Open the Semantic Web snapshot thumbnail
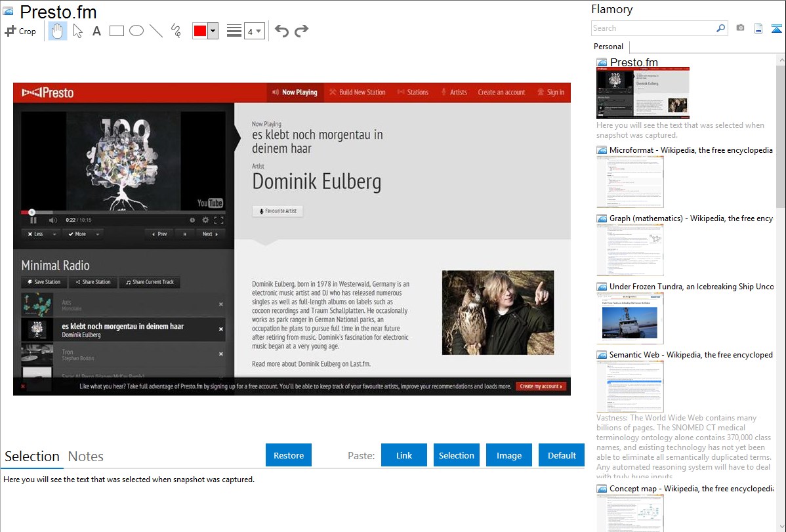Viewport: 786px width, 532px height. [630, 386]
